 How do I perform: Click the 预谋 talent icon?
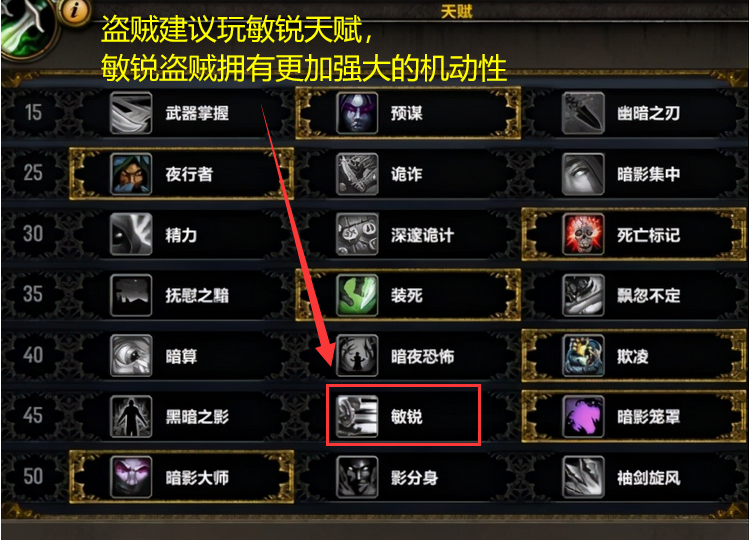pyautogui.click(x=357, y=113)
